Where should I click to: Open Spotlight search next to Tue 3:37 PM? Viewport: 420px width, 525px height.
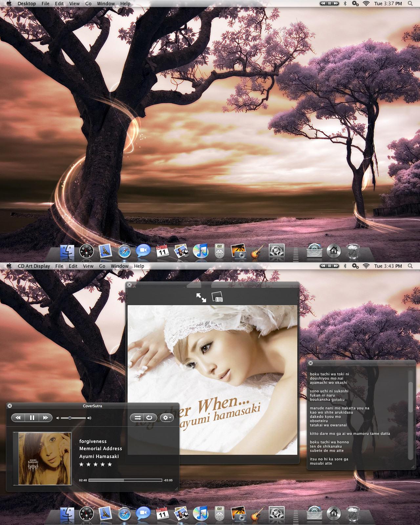tap(410, 4)
